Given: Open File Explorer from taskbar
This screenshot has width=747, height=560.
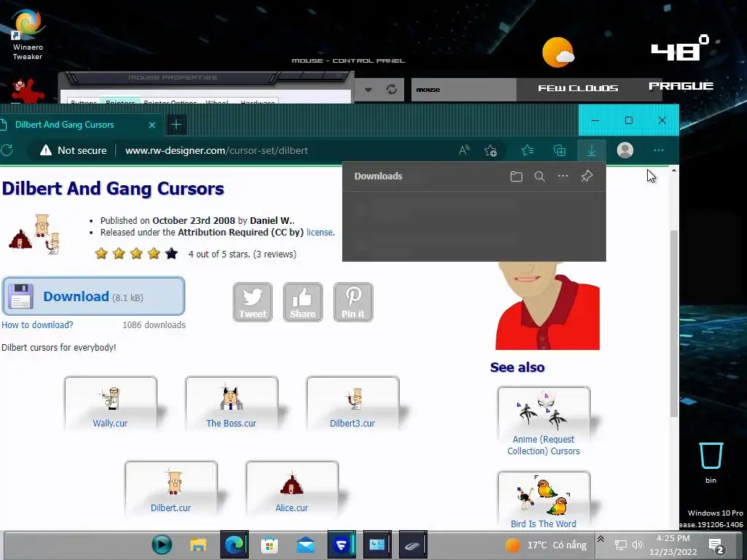Looking at the screenshot, I should tap(198, 545).
